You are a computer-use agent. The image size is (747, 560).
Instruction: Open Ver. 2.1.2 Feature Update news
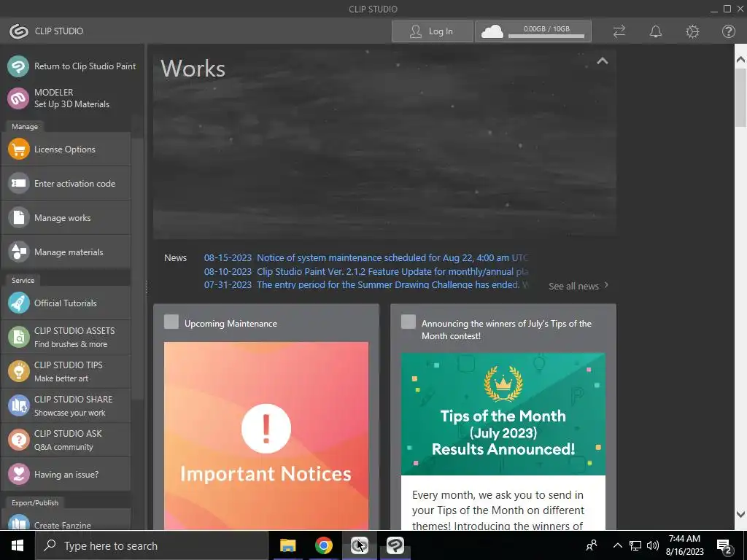366,271
